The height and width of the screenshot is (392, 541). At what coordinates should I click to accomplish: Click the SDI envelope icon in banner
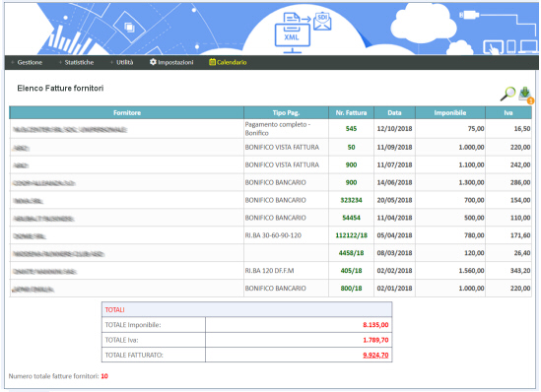coord(322,22)
